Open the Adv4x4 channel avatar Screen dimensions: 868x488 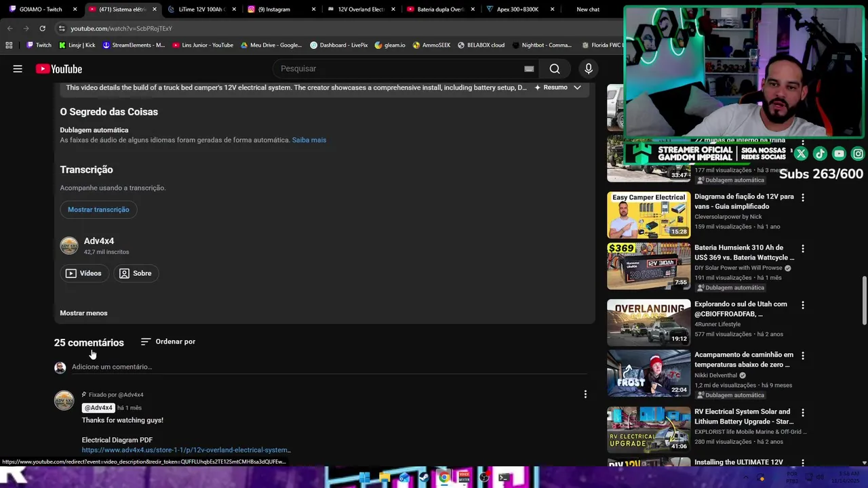69,245
